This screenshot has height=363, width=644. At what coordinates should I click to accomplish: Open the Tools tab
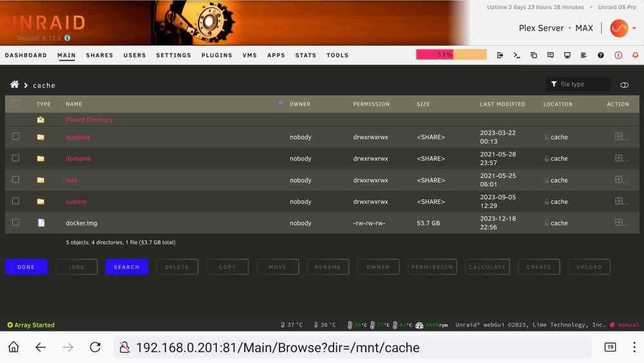pyautogui.click(x=337, y=55)
